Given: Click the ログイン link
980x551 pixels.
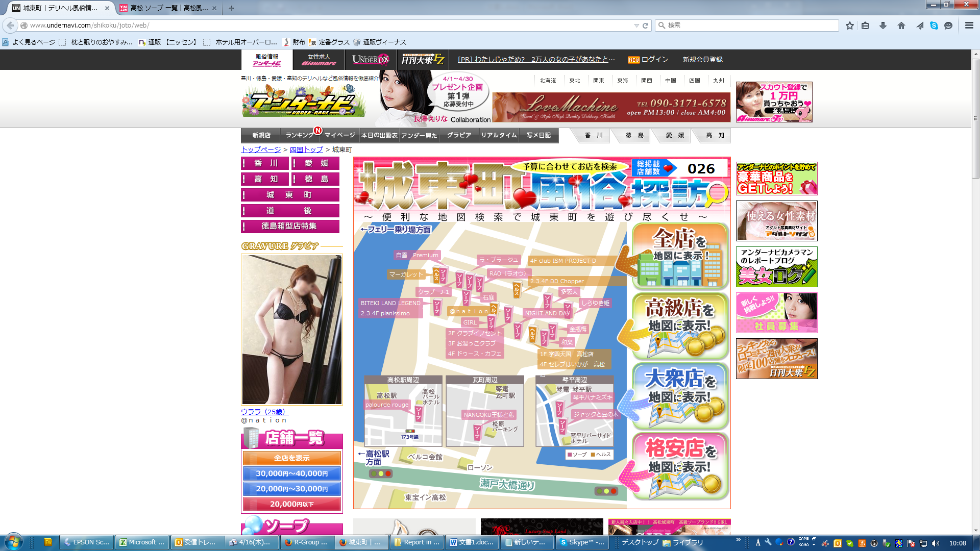Looking at the screenshot, I should (x=655, y=60).
